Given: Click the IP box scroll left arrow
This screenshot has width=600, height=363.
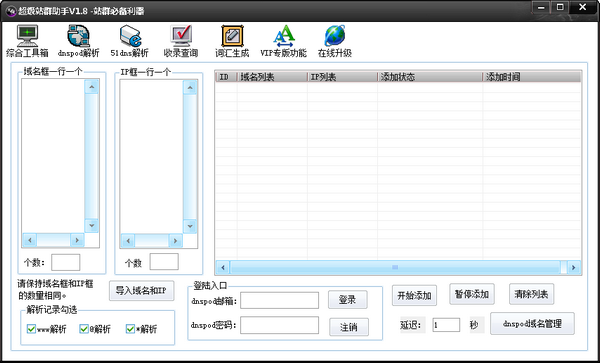Looking at the screenshot, I should [x=128, y=241].
